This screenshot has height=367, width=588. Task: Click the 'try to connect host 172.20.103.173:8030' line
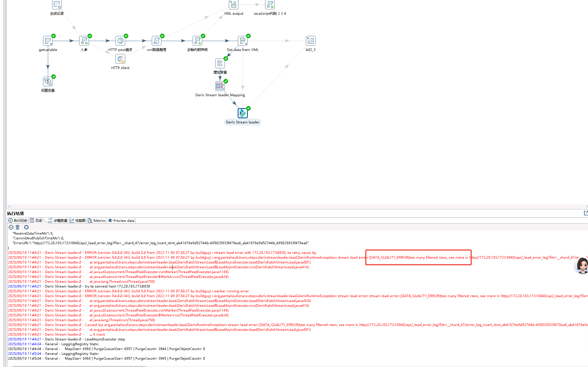point(79,286)
